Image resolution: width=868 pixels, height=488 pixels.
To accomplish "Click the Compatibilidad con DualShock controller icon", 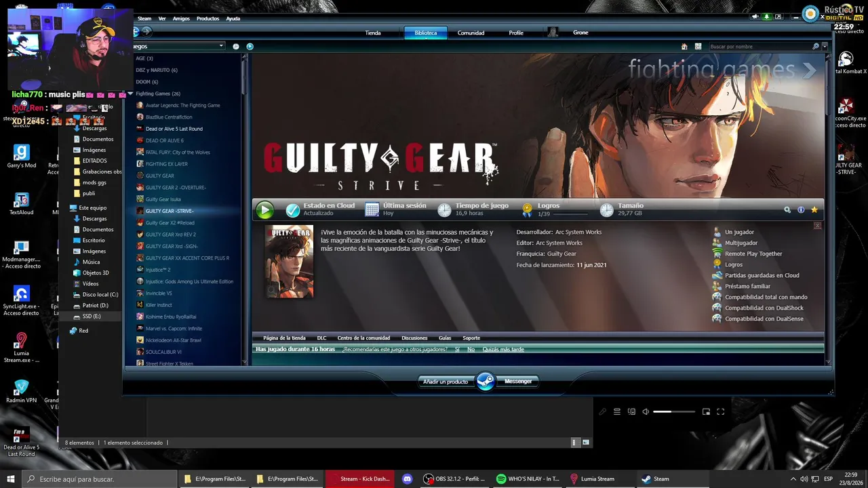I will click(717, 308).
